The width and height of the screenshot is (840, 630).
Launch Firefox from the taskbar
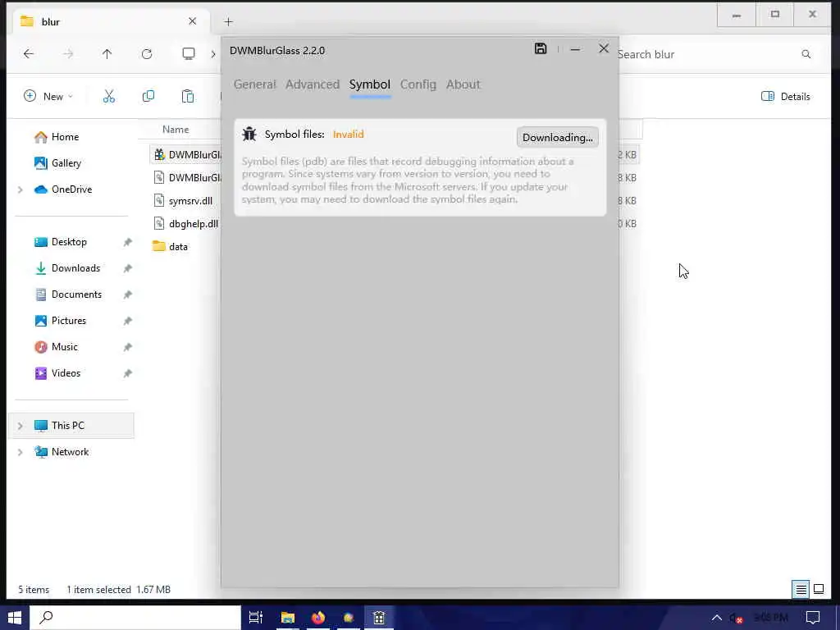[x=317, y=618]
